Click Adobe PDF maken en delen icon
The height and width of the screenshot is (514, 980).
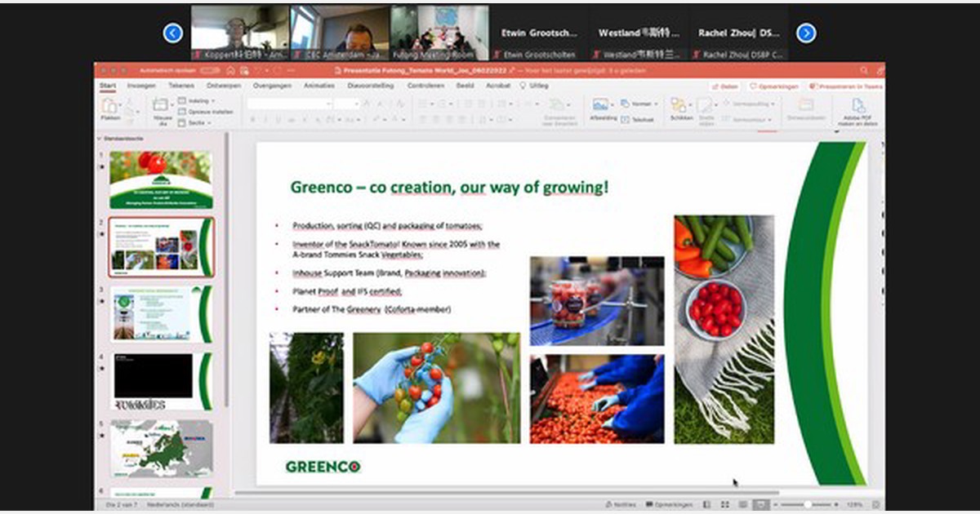[x=858, y=107]
